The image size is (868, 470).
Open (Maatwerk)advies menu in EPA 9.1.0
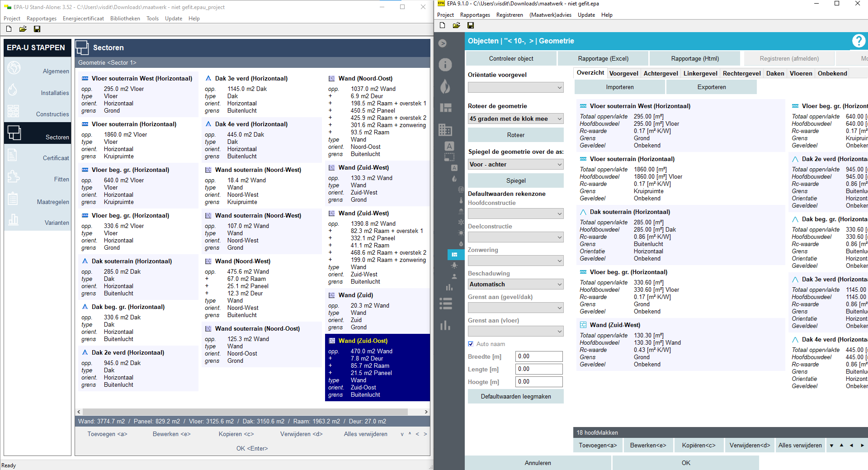tap(550, 15)
